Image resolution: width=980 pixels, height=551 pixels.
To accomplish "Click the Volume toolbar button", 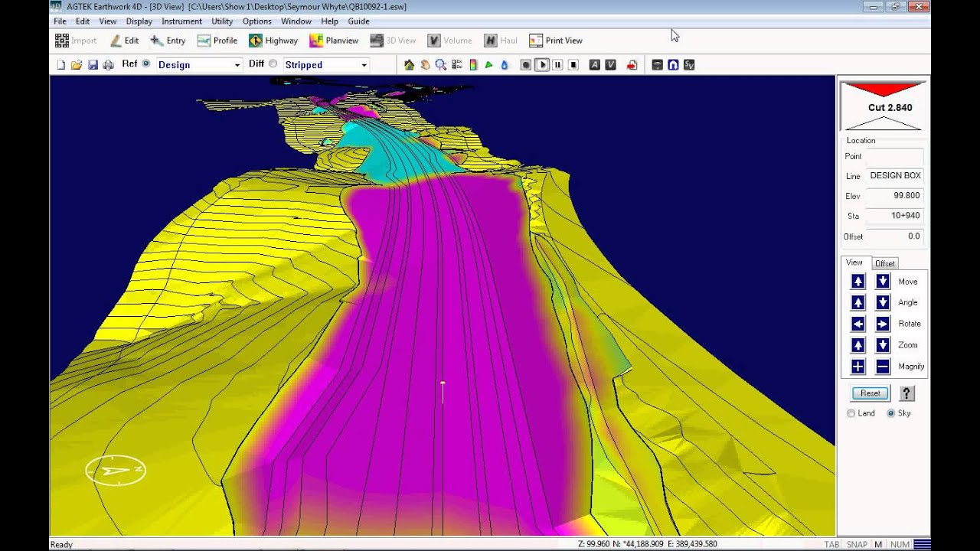I will [449, 41].
